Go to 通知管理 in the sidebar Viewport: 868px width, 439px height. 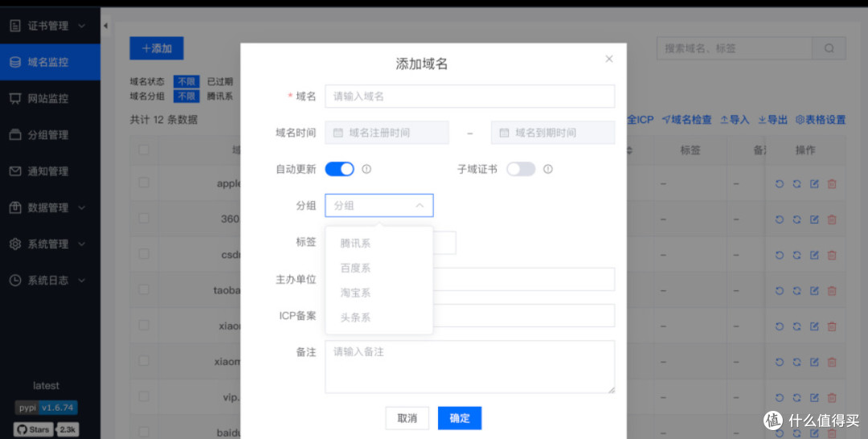[50, 171]
